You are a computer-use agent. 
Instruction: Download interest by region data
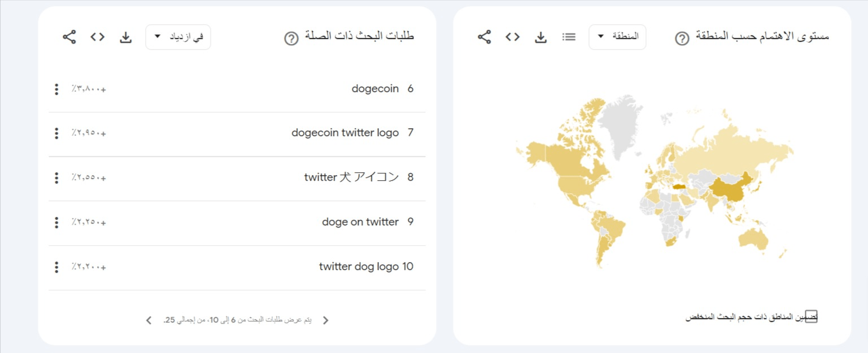point(540,37)
